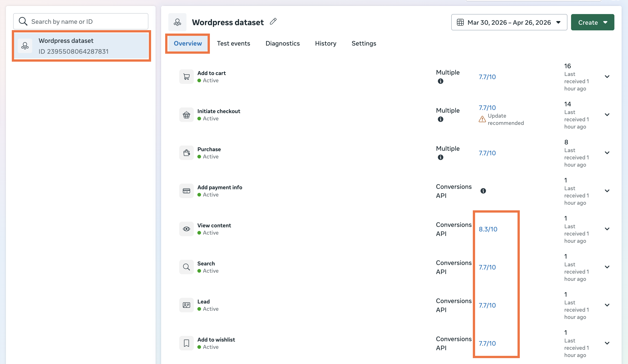628x364 pixels.
Task: Click the dataset icon in the sidebar item
Action: pyautogui.click(x=25, y=46)
